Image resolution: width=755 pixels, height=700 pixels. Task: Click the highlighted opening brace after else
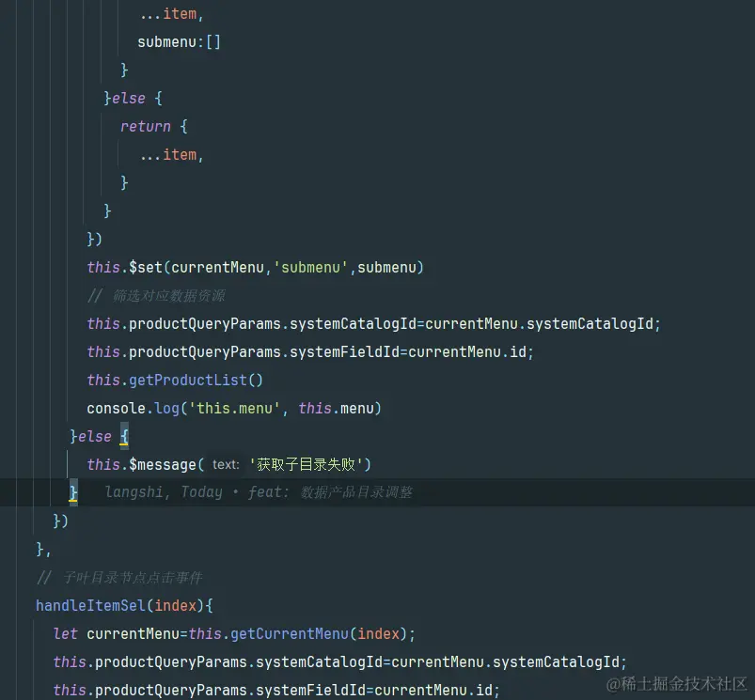tap(124, 436)
